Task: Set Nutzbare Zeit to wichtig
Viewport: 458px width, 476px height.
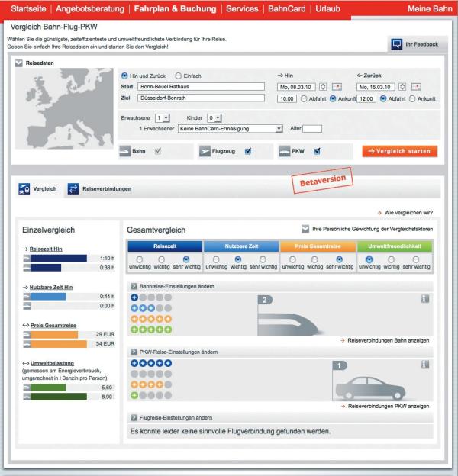Action: (x=238, y=259)
